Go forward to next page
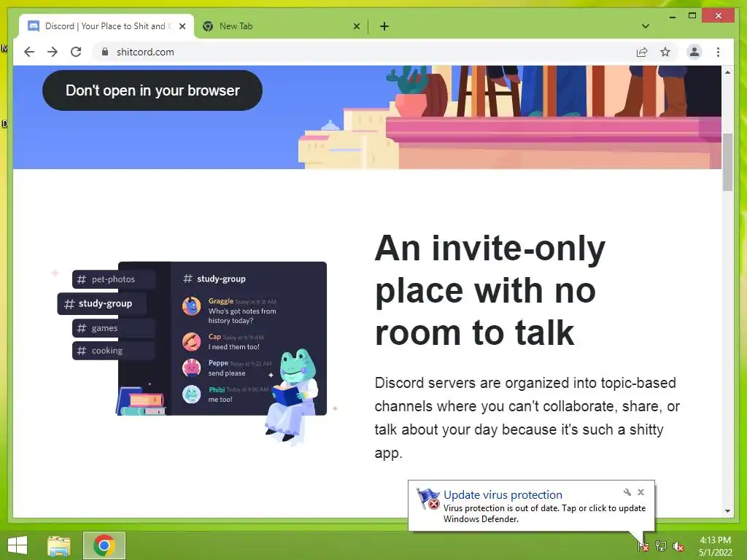Screen dimensions: 747x560 pos(53,52)
